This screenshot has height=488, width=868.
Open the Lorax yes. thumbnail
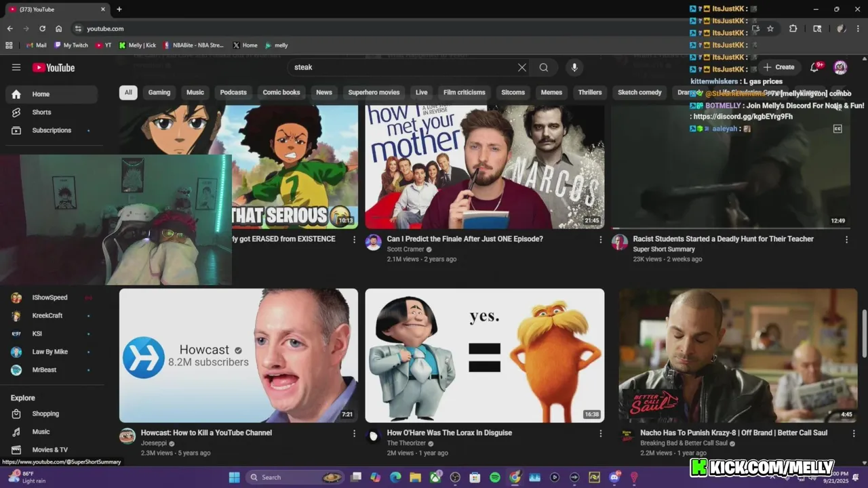485,355
